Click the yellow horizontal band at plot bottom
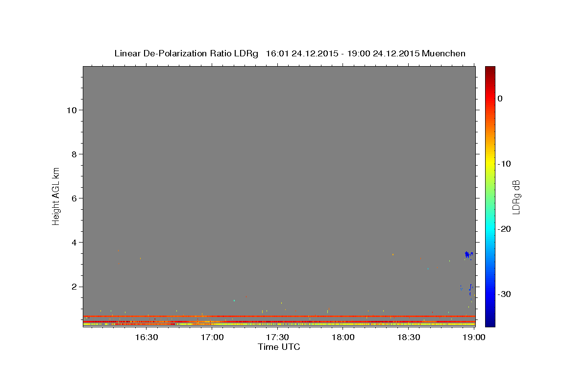The image size is (588, 392). coord(279,324)
